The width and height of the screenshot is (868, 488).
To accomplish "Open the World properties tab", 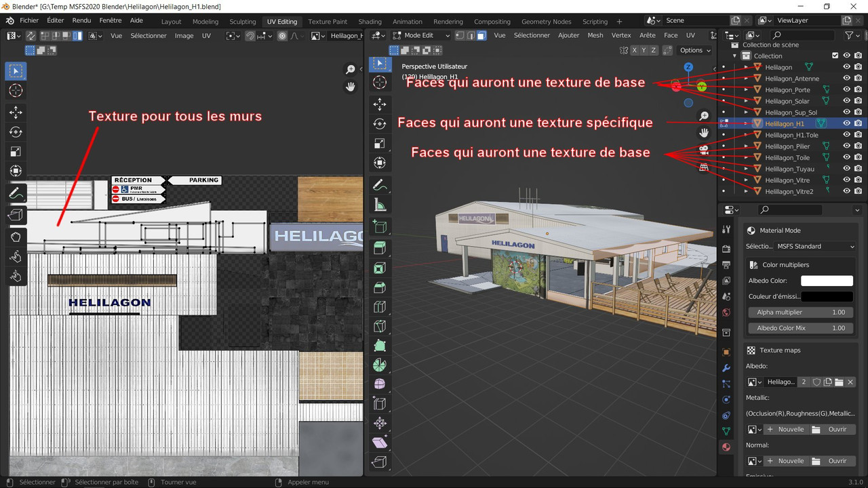I will (x=726, y=313).
